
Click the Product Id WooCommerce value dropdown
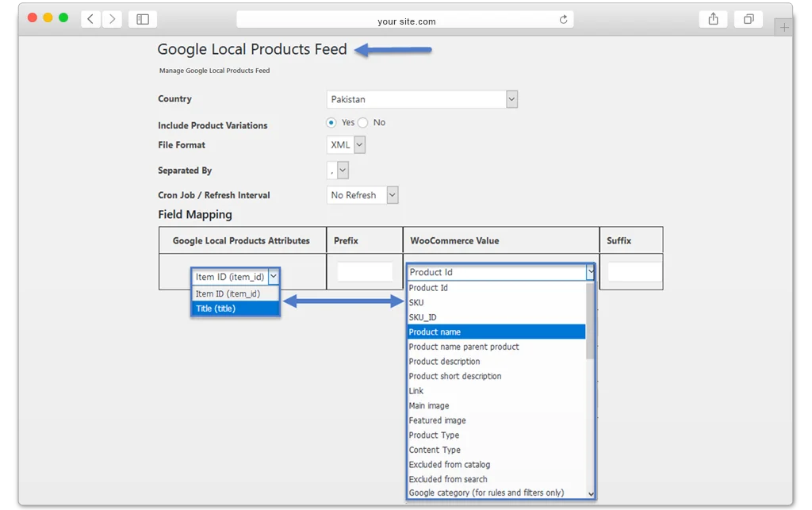point(501,272)
